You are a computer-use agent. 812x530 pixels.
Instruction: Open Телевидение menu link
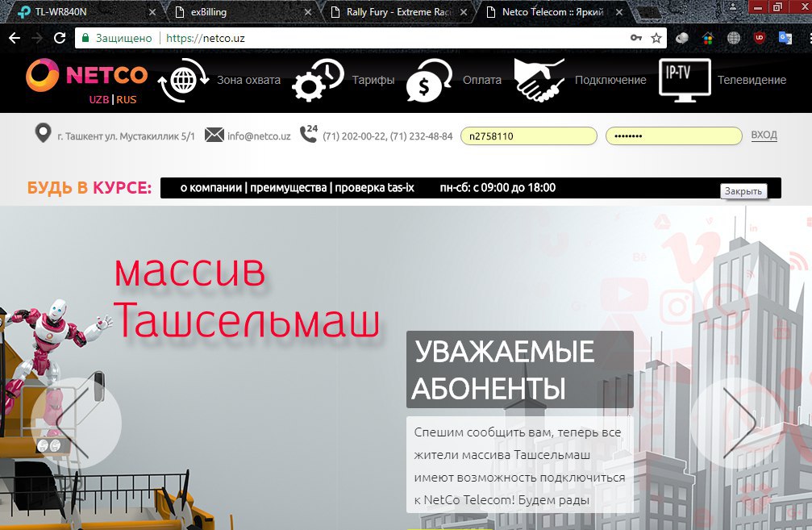coord(752,80)
